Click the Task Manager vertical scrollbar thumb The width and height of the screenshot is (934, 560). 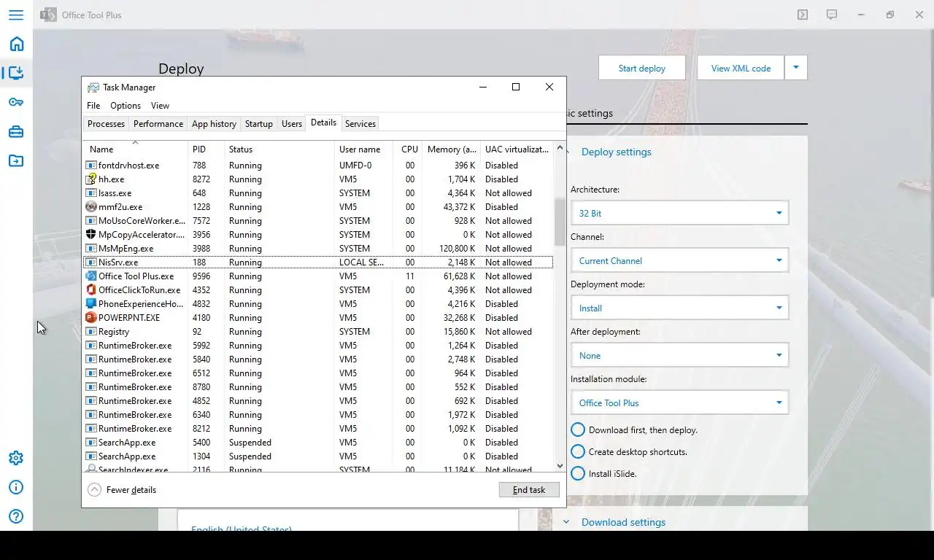(560, 221)
